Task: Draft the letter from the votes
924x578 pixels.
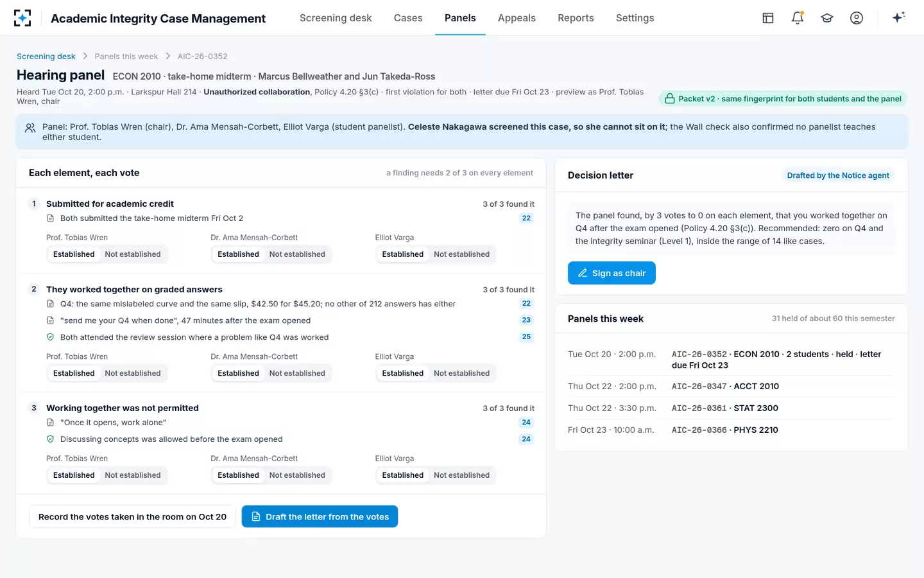Action: click(x=320, y=516)
